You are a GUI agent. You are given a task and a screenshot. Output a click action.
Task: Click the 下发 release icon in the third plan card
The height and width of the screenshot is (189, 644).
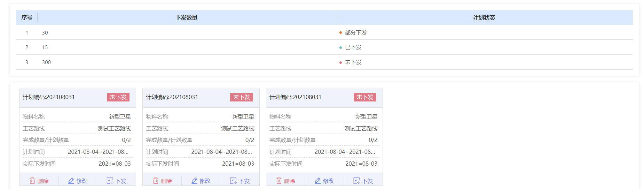pos(356,181)
